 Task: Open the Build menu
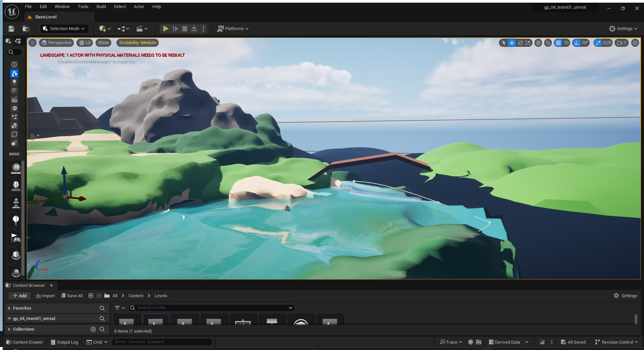click(101, 7)
